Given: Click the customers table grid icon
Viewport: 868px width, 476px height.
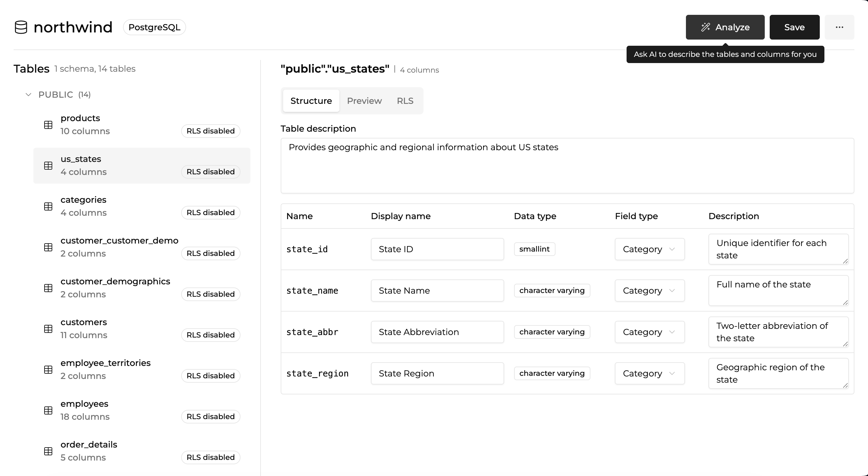Looking at the screenshot, I should pos(48,329).
